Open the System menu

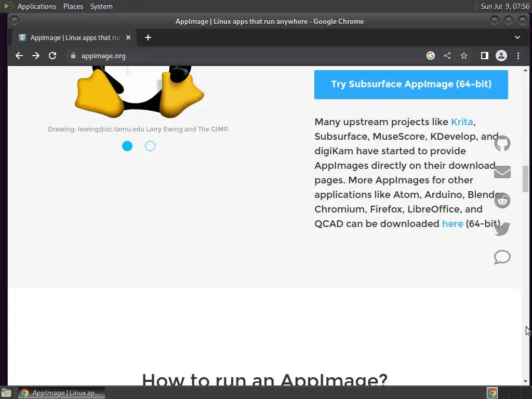pyautogui.click(x=101, y=6)
